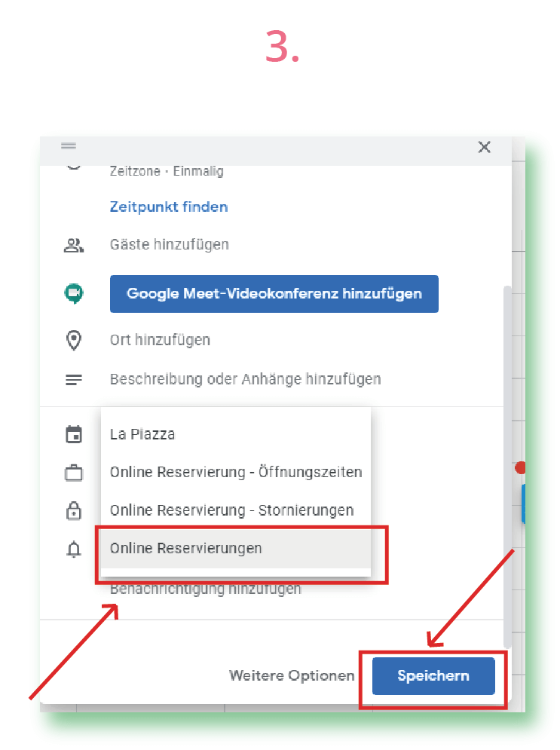Click Ort hinzufügen field
This screenshot has width=560, height=750.
(160, 341)
